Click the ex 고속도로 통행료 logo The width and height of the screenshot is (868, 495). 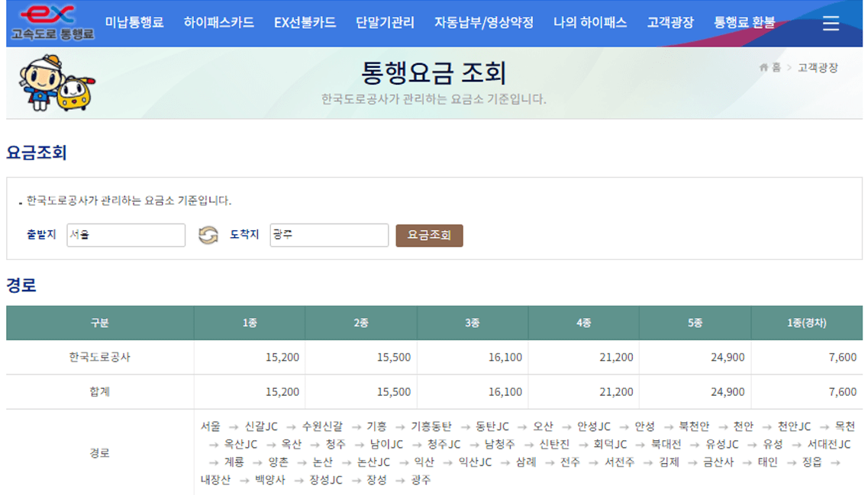53,23
